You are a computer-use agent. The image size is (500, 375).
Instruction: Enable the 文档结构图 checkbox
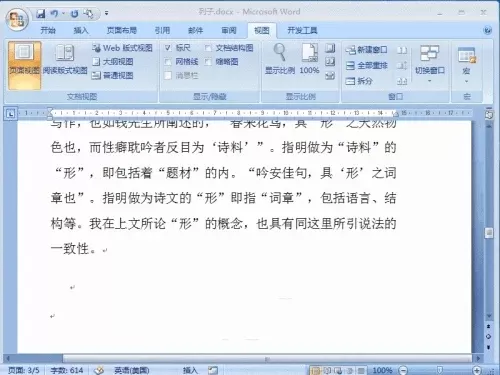(x=208, y=48)
